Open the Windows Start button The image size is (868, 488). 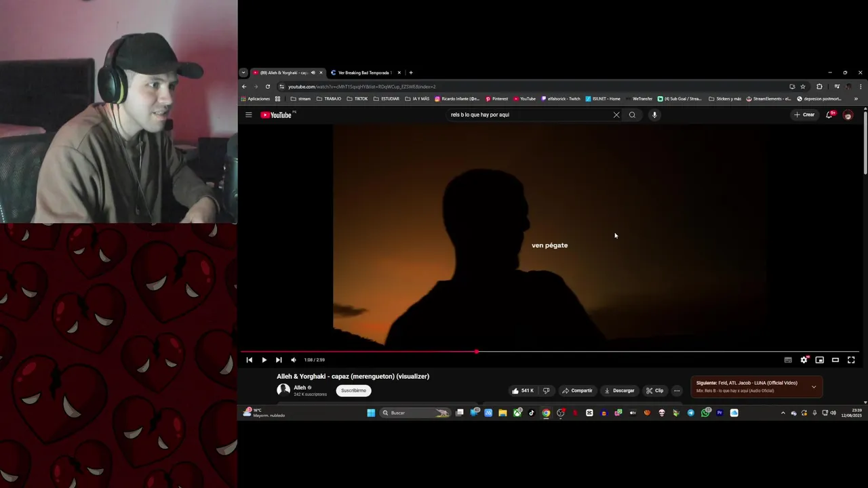(x=371, y=413)
